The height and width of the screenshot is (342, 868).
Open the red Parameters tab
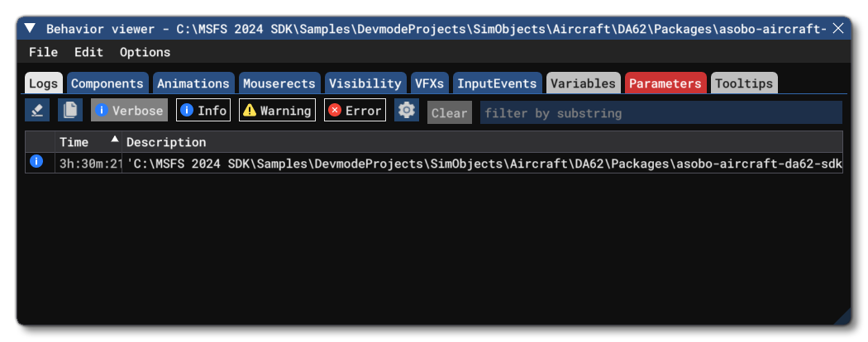[665, 83]
